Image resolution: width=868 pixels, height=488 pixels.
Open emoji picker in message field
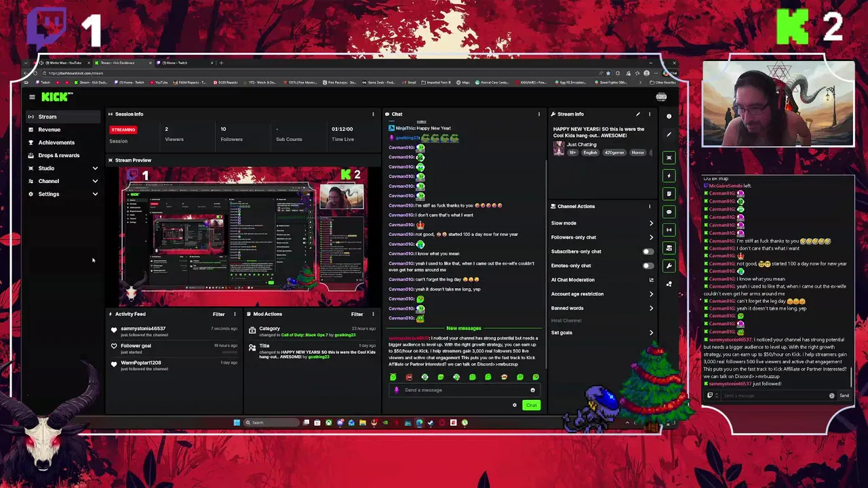tap(532, 390)
